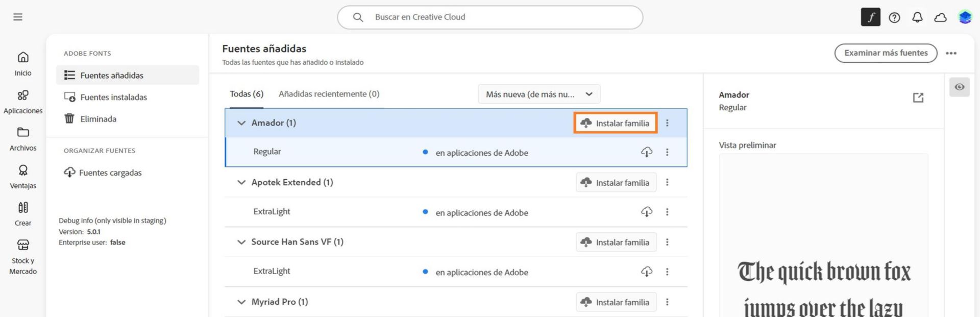Click the font preview sample image
The height and width of the screenshot is (317, 980).
(x=824, y=235)
